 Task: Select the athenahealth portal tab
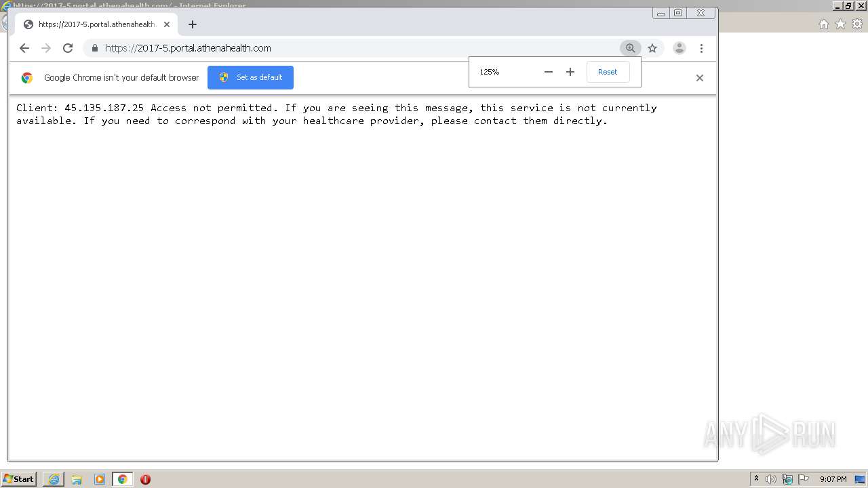point(96,24)
